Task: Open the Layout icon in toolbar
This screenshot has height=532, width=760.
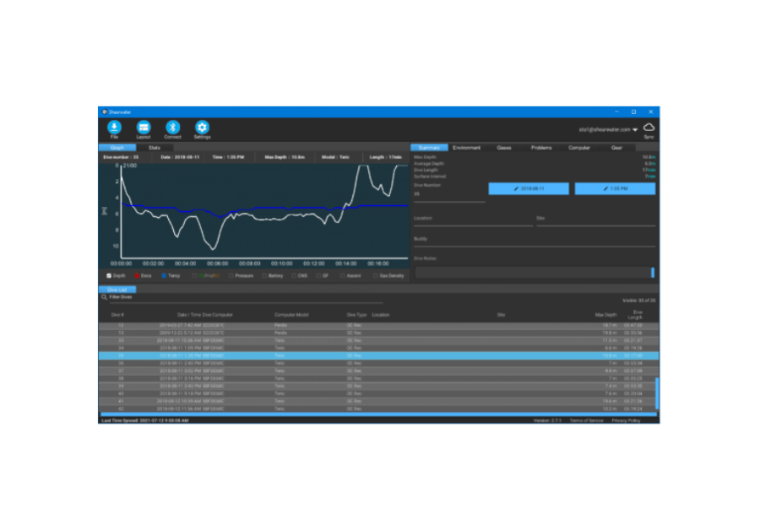Action: click(144, 127)
